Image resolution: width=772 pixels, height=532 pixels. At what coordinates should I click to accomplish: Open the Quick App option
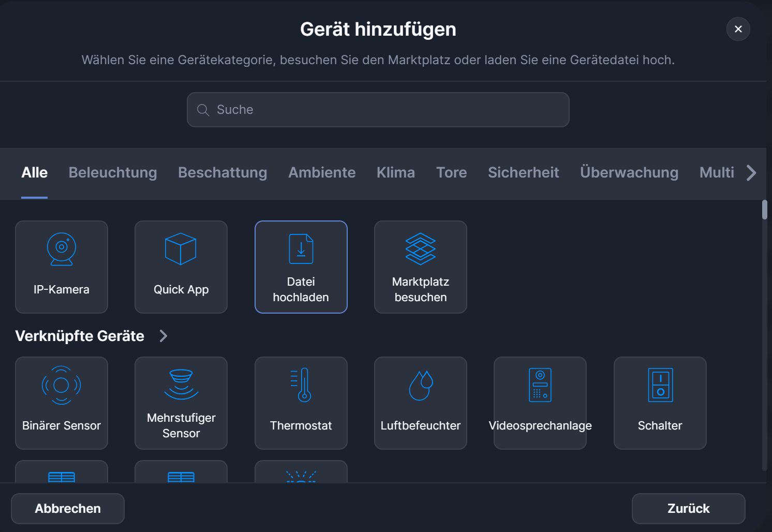point(181,267)
